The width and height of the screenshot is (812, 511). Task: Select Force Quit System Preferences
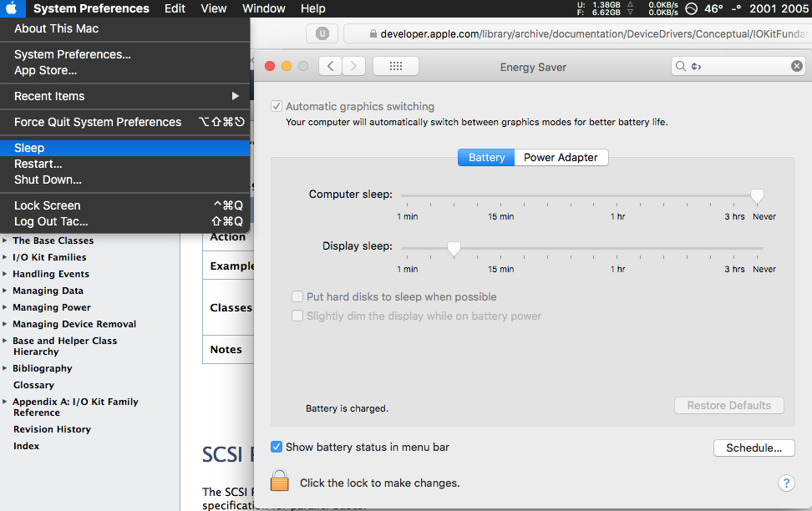tap(124, 122)
